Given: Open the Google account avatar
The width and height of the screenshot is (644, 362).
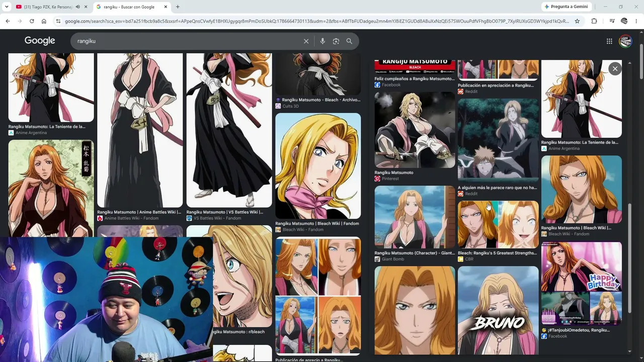Looking at the screenshot, I should (625, 41).
